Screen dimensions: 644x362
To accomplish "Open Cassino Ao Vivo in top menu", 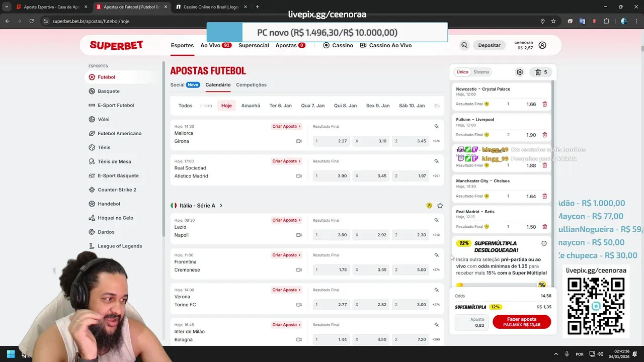I will pyautogui.click(x=386, y=45).
